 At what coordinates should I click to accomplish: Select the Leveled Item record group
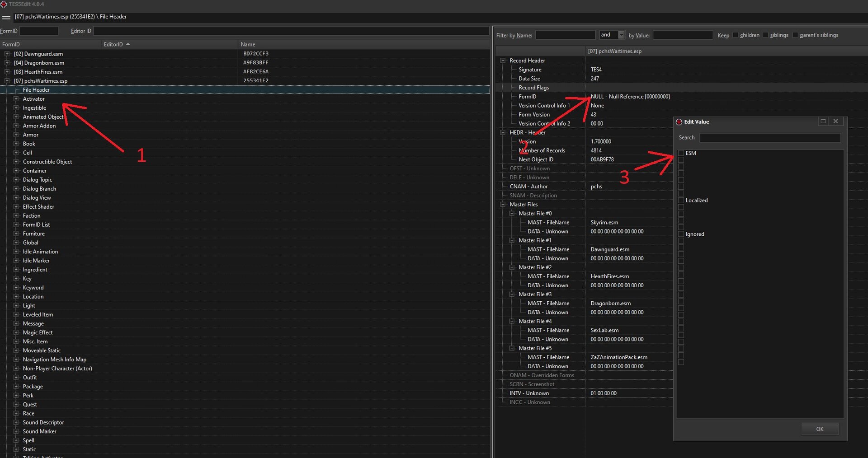point(38,315)
